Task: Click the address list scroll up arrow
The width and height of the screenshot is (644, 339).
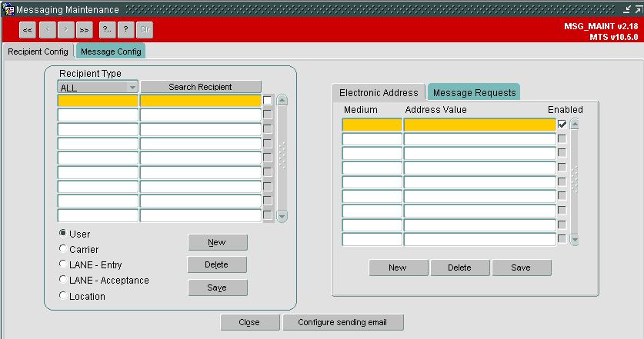Action: (x=575, y=125)
